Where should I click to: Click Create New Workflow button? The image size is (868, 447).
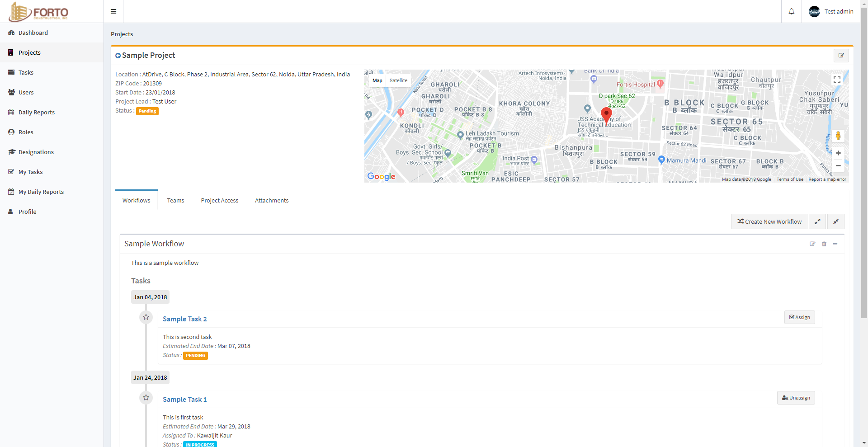click(769, 221)
